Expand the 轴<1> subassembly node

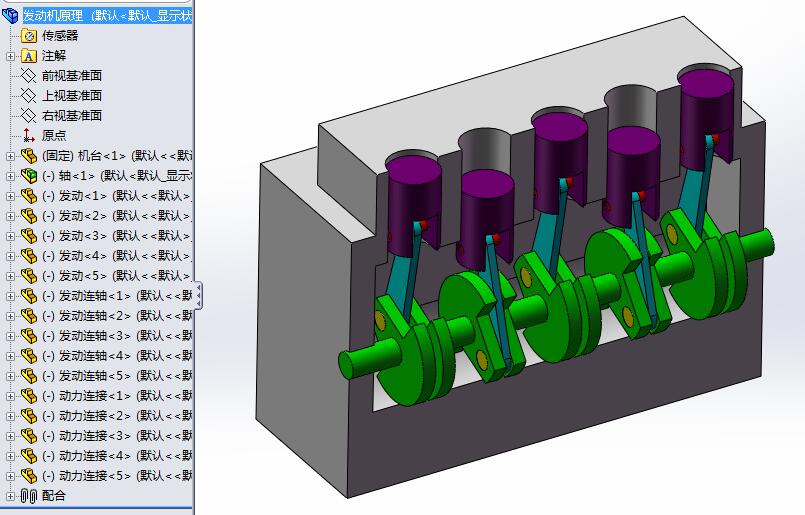point(10,177)
